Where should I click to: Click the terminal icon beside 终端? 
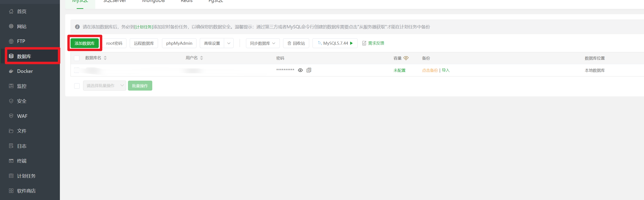(x=11, y=161)
